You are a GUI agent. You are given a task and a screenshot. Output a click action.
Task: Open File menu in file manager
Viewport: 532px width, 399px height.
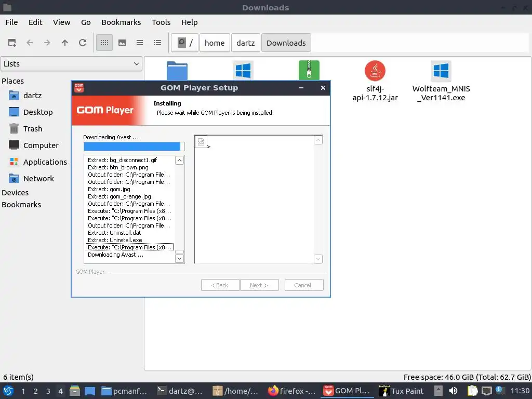pos(11,22)
